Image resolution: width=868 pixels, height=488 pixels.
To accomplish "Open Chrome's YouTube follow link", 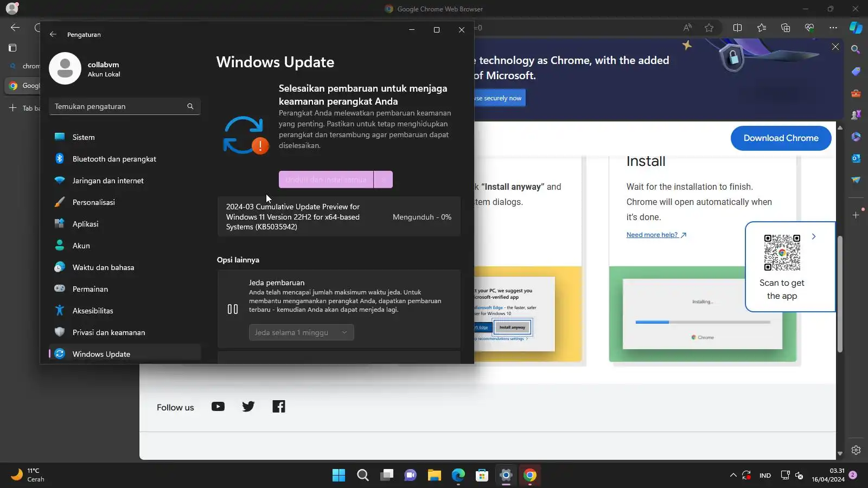I will pyautogui.click(x=218, y=407).
